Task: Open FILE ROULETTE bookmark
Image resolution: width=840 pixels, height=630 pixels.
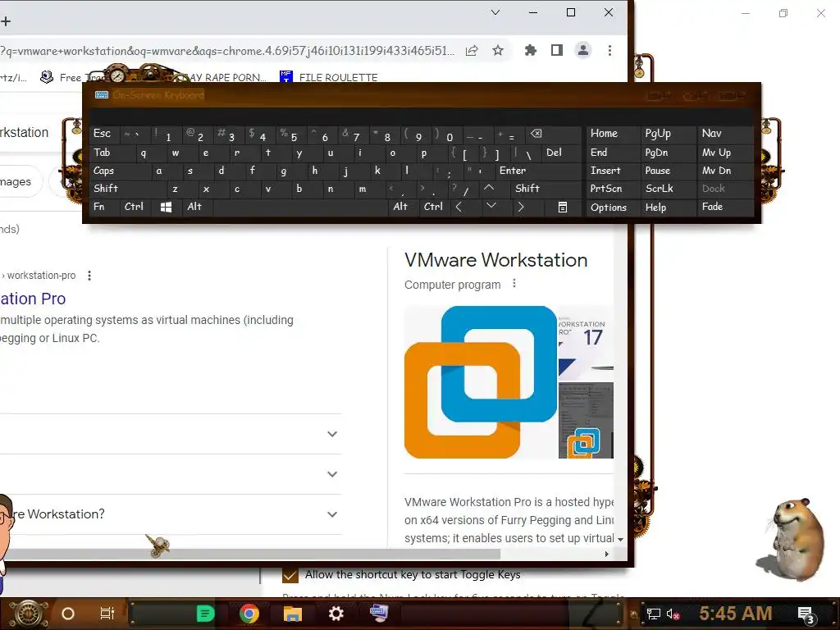Action: 328,78
